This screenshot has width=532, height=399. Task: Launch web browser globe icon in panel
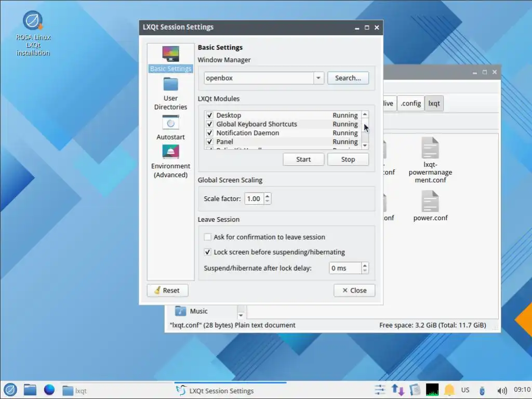pyautogui.click(x=49, y=390)
